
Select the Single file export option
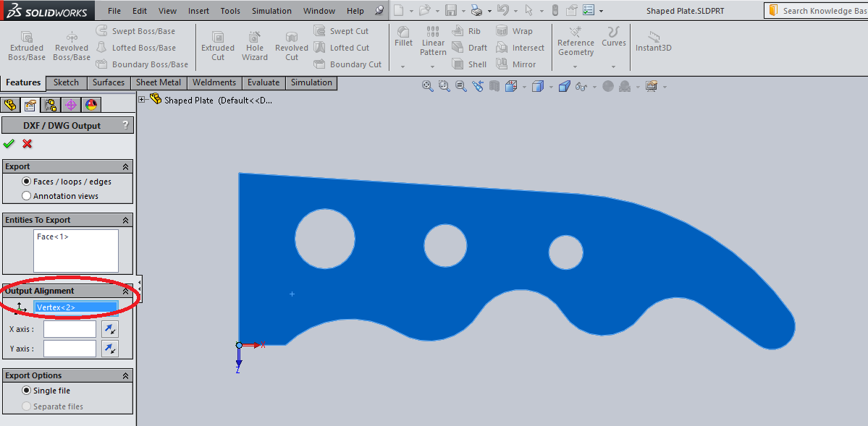[x=27, y=391]
